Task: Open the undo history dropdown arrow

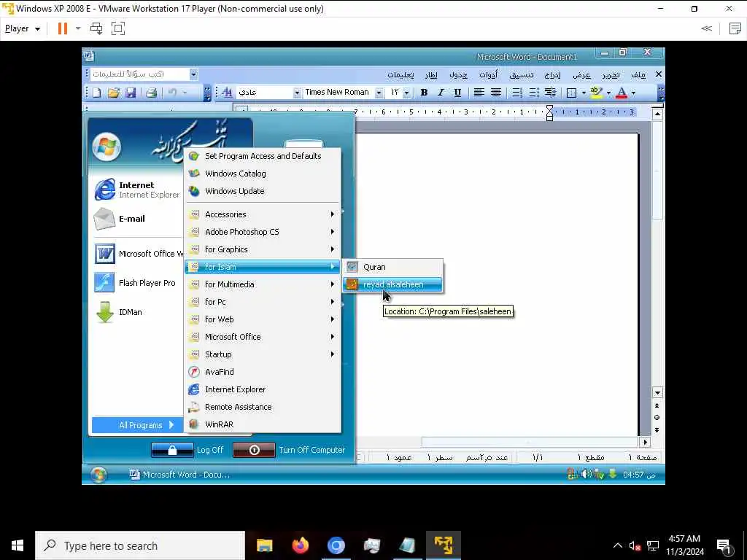Action: tap(185, 93)
